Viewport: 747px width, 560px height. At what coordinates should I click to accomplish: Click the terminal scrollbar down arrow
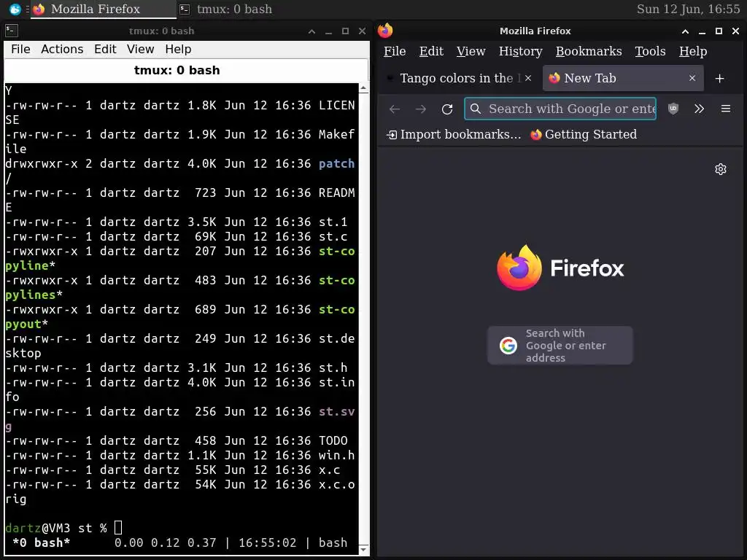click(363, 550)
